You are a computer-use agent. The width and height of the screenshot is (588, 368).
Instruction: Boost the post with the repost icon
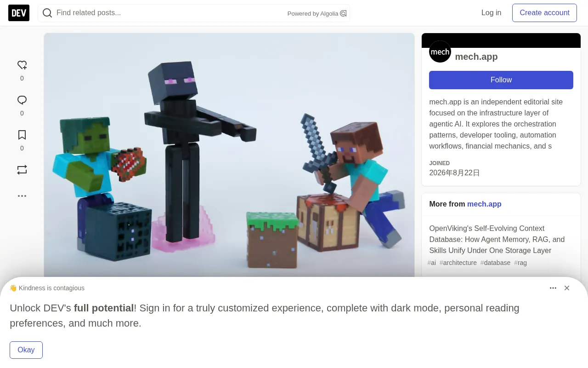[22, 170]
